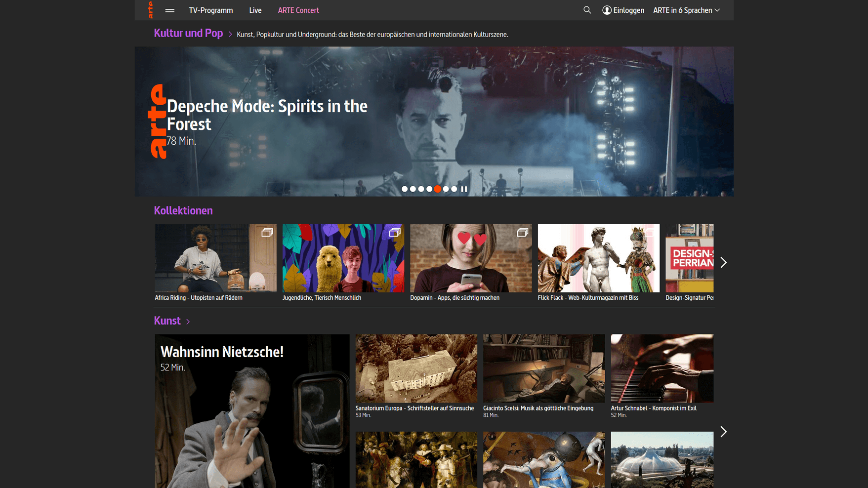
Task: Click the Einloggen login link
Action: pos(628,10)
